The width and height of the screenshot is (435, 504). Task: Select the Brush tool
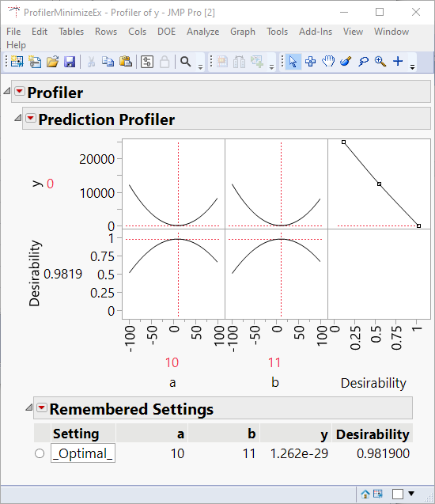coord(346,61)
